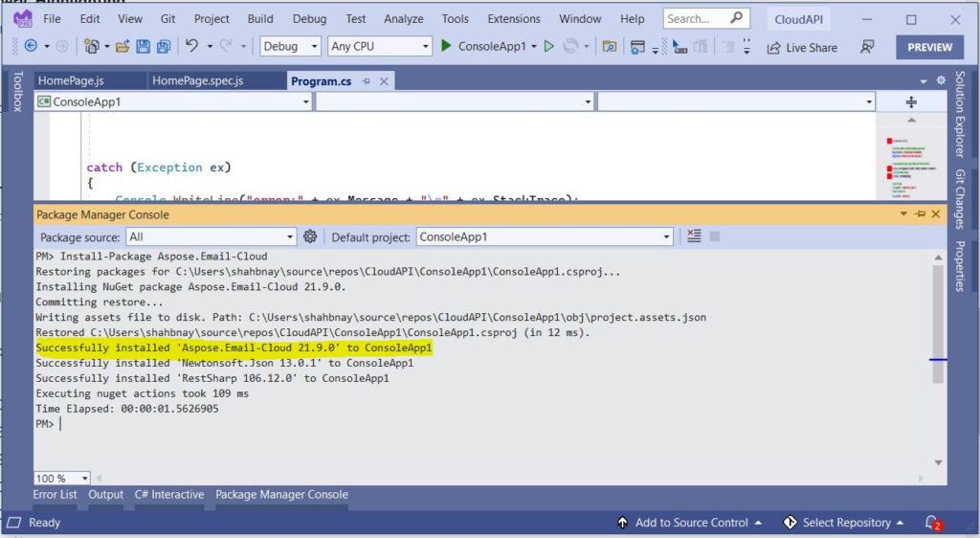Open Package Manager settings gear icon
Screen dimensions: 980x538
[x=310, y=236]
